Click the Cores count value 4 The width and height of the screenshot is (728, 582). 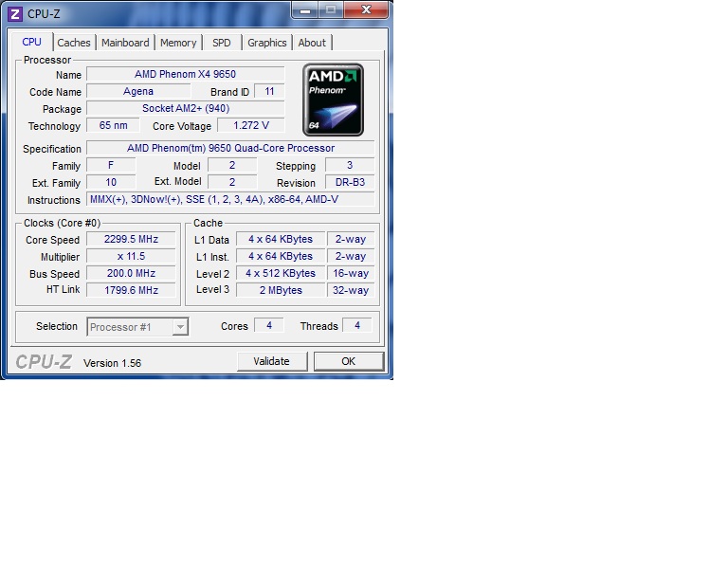(x=269, y=326)
